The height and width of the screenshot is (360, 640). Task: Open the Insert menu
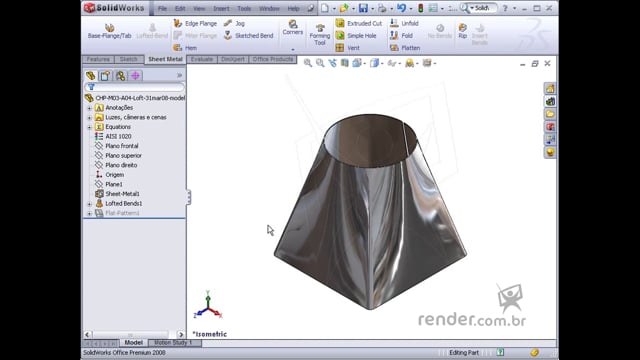pos(221,8)
